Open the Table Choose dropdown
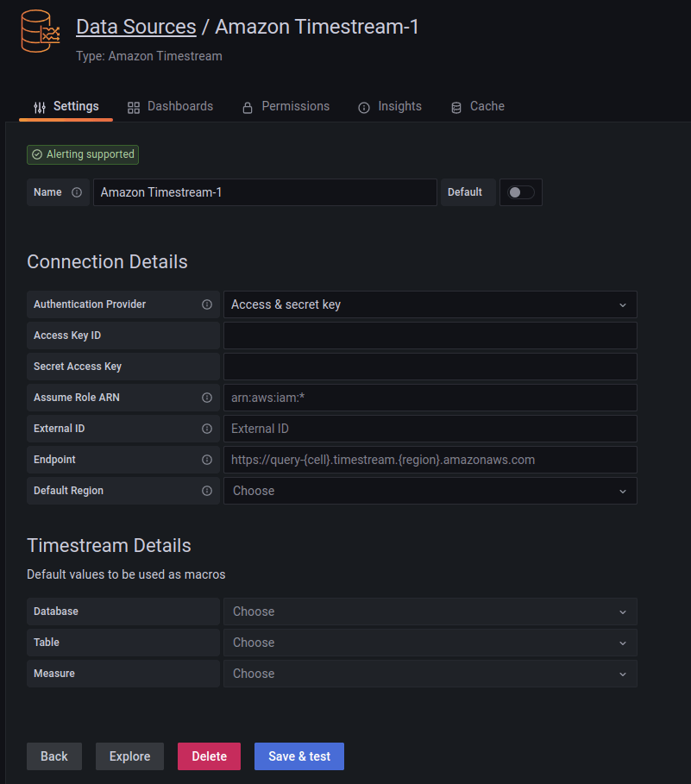This screenshot has height=784, width=691. click(430, 643)
